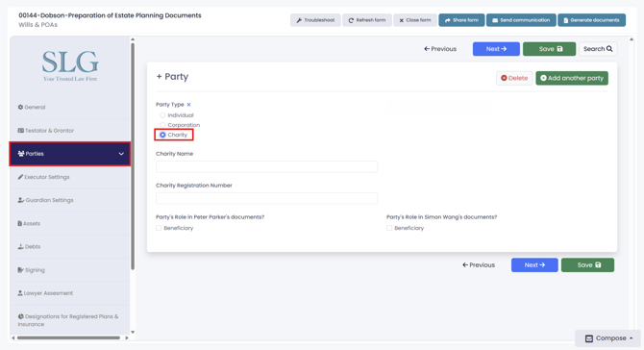Open Search with magnifier icon

[598, 49]
